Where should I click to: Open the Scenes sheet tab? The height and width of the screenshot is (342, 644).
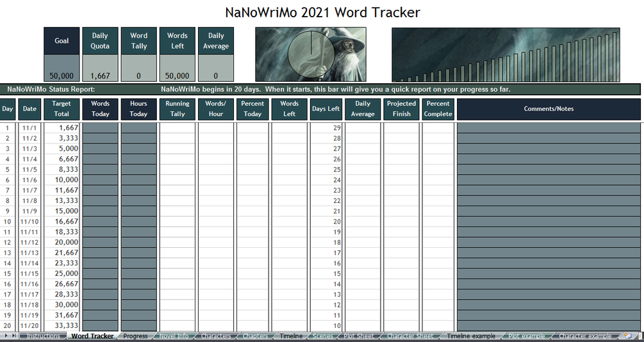[x=323, y=336]
